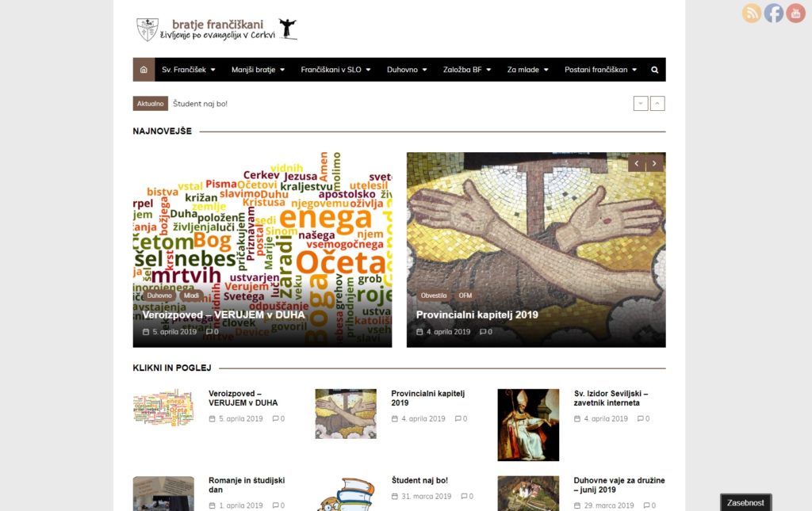
Task: Expand the Za mlade menu
Action: click(x=527, y=69)
